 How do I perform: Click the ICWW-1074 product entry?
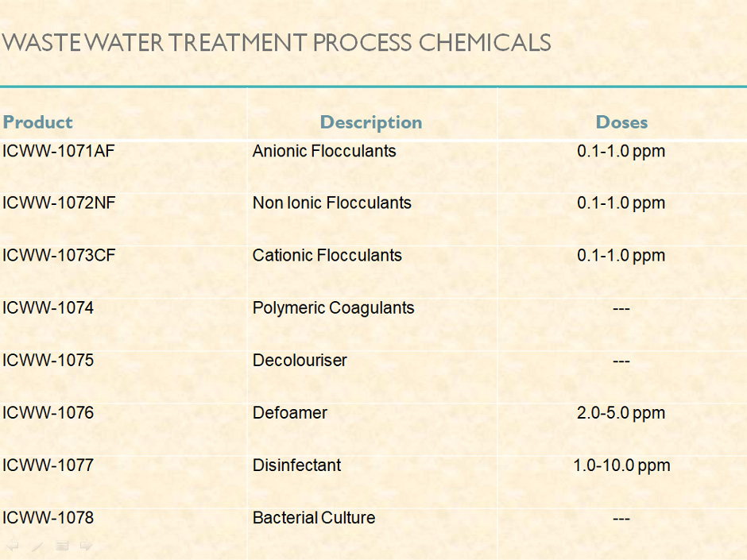tap(48, 308)
